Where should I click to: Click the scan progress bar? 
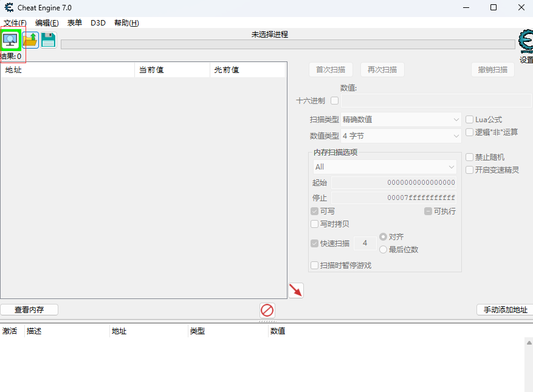[x=288, y=44]
